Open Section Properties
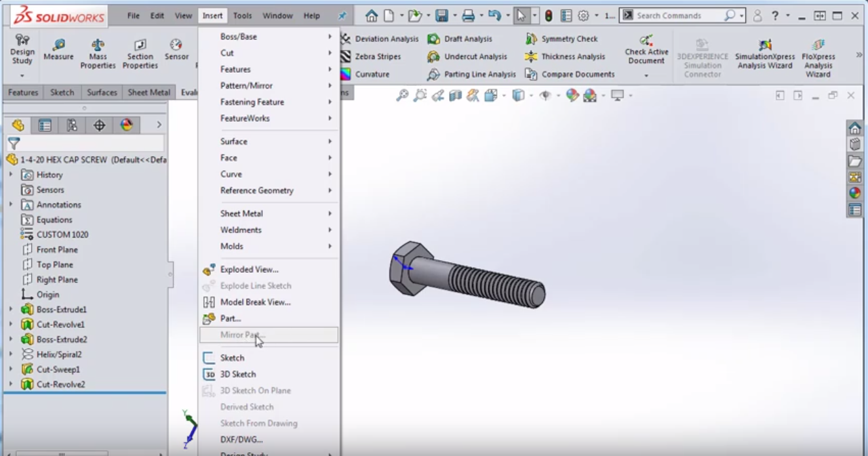Image resolution: width=868 pixels, height=456 pixels. click(140, 54)
